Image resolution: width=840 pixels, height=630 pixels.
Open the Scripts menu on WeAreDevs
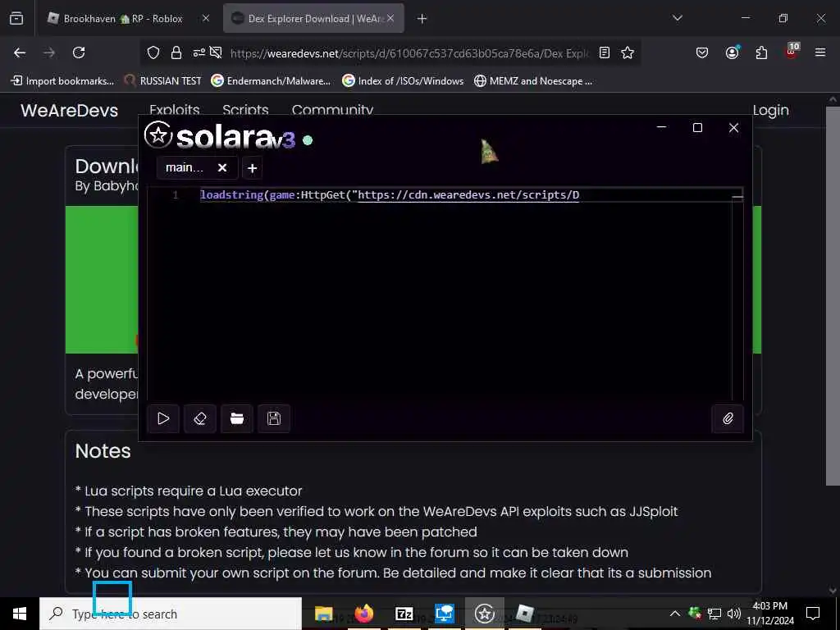(245, 109)
